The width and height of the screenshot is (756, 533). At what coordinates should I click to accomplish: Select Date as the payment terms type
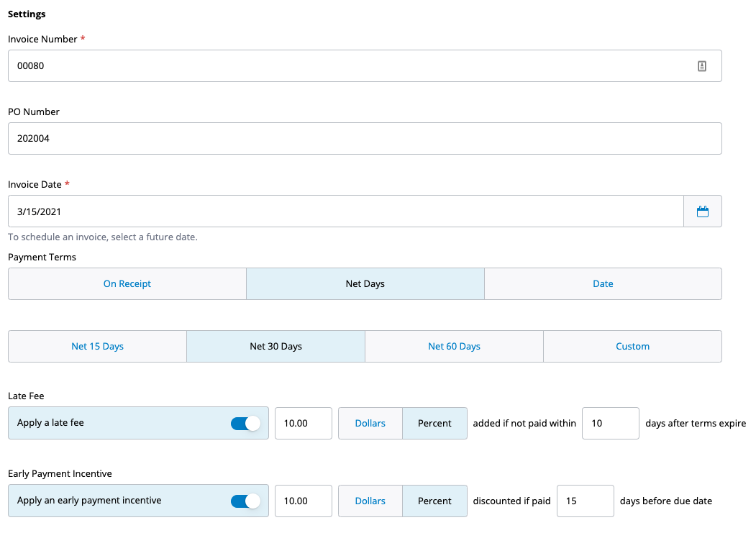603,283
